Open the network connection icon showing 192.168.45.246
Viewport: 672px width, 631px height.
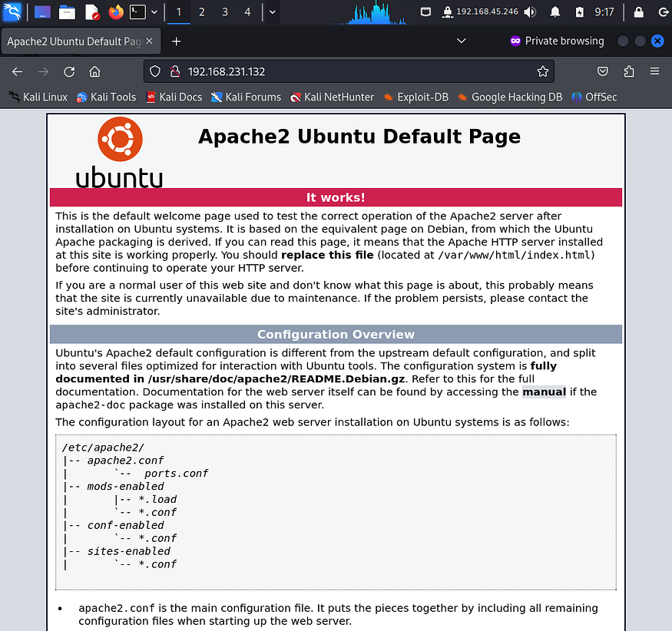pyautogui.click(x=479, y=12)
